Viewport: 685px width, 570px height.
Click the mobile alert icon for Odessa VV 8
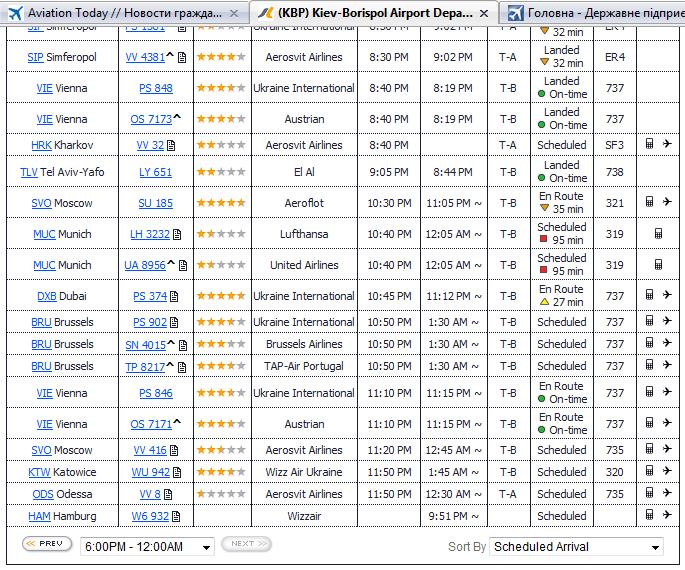coord(649,493)
